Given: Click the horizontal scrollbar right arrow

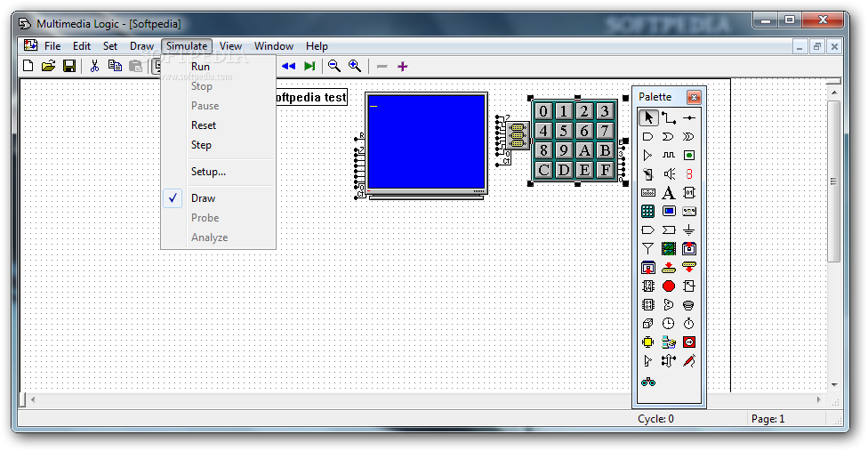Looking at the screenshot, I should click(x=819, y=399).
